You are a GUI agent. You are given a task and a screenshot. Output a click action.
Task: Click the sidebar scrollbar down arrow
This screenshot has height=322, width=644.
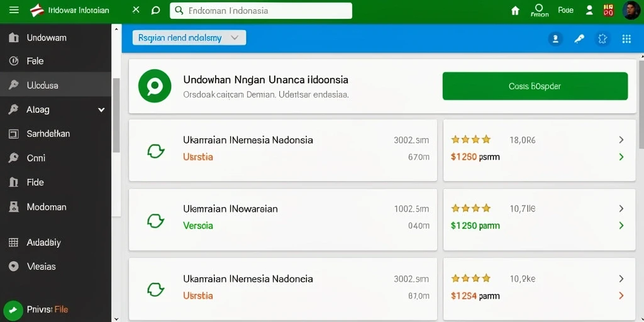(x=116, y=318)
